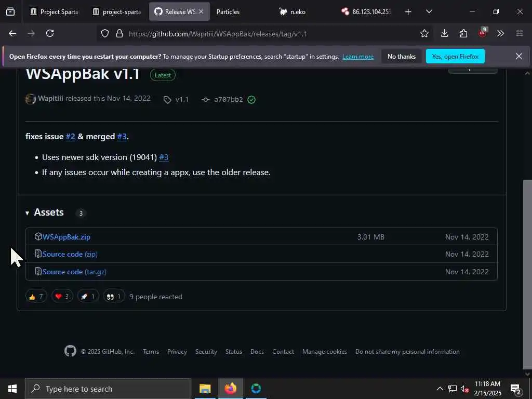Viewport: 532px width, 399px height.
Task: Go back to the previous page
Action: click(x=12, y=33)
